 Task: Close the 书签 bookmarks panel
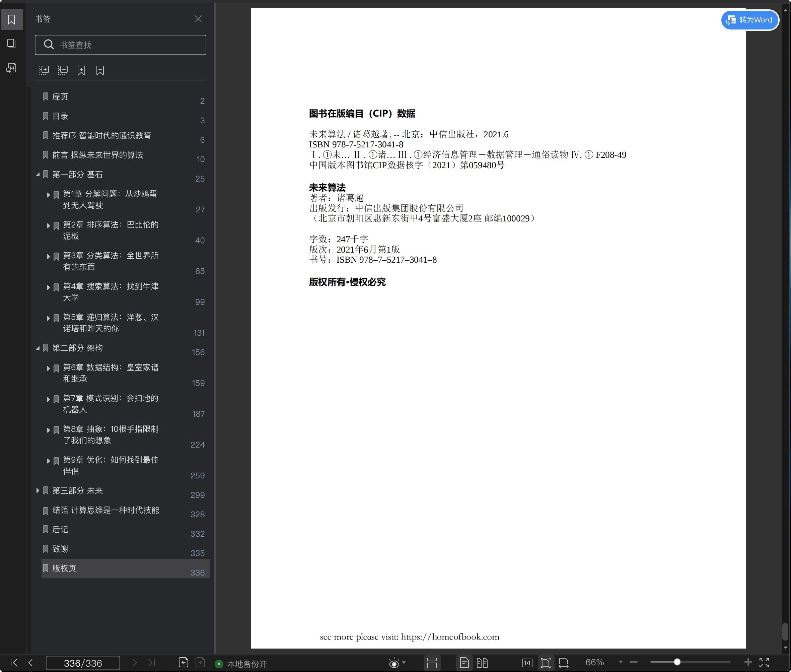click(198, 19)
